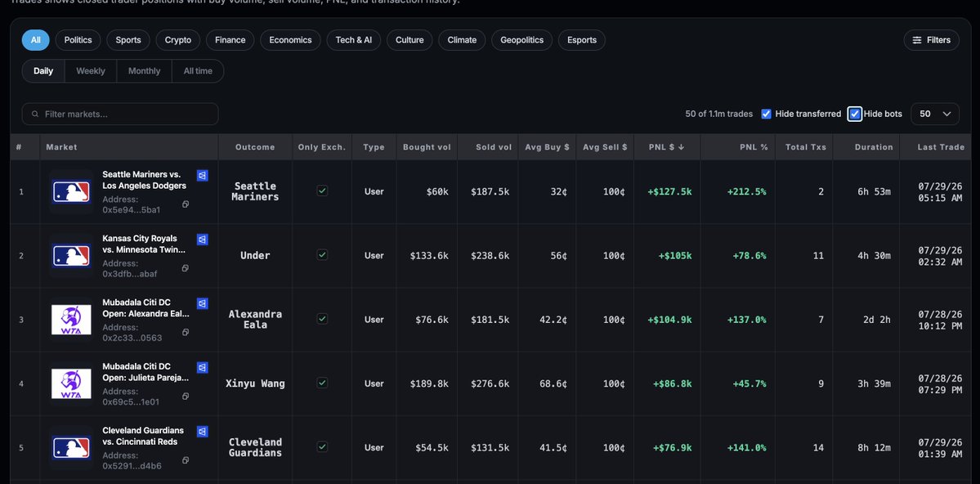Open blue market icon beside Julieta Pareja market
Viewport: 980px width, 484px height.
pos(203,368)
